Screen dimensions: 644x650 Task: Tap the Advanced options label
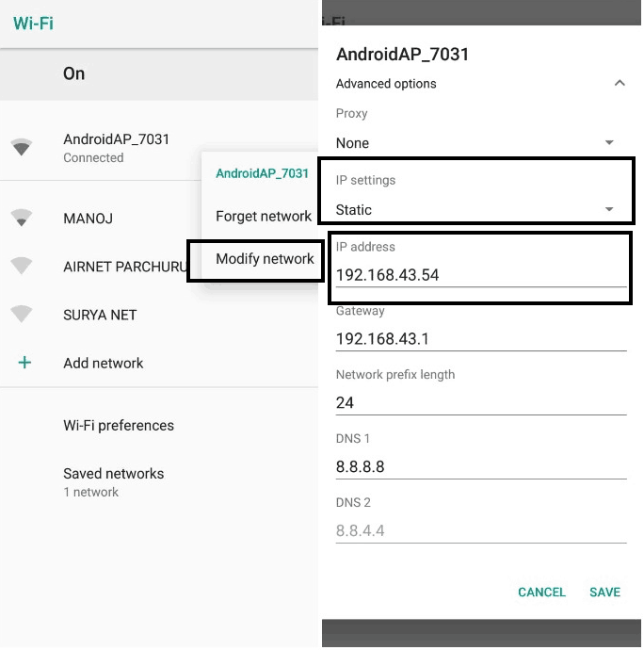click(386, 84)
